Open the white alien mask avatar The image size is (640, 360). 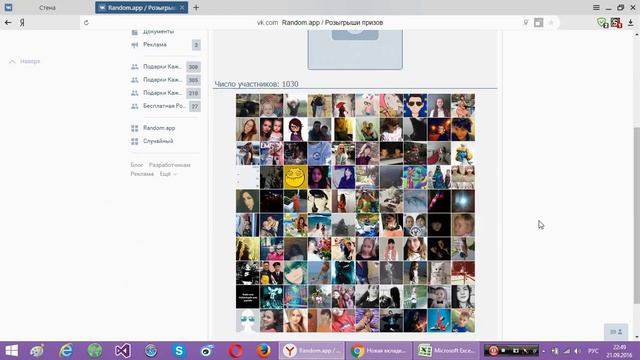point(247,320)
